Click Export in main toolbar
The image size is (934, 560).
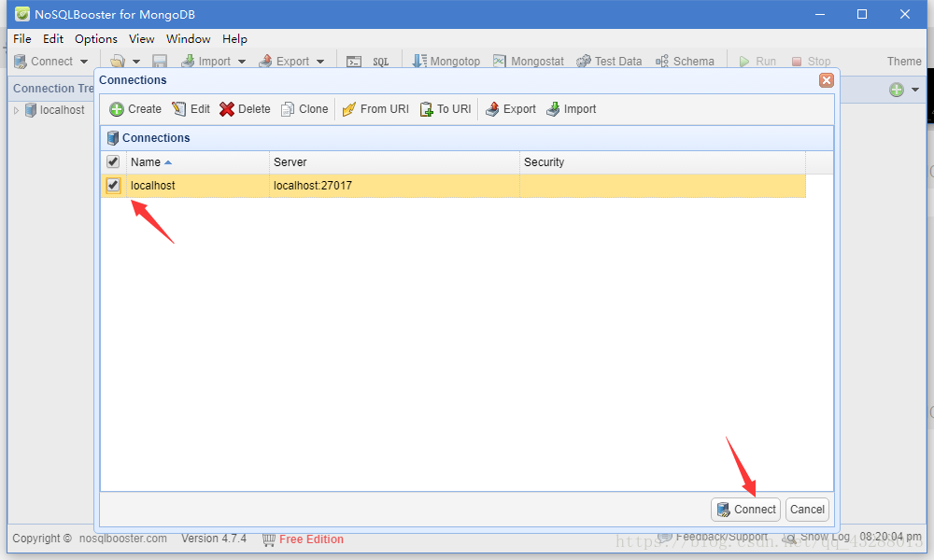pos(284,62)
